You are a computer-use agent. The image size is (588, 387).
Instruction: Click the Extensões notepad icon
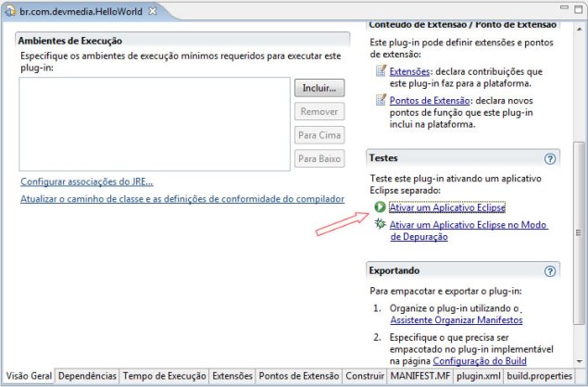coord(381,70)
